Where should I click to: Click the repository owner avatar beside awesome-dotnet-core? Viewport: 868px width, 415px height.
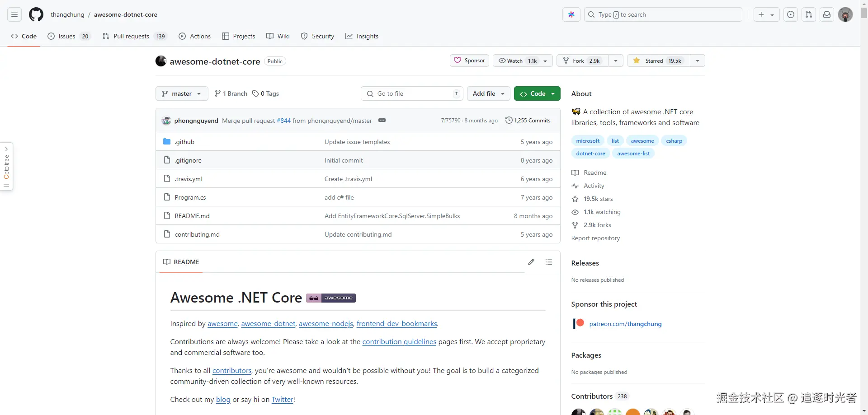click(161, 61)
